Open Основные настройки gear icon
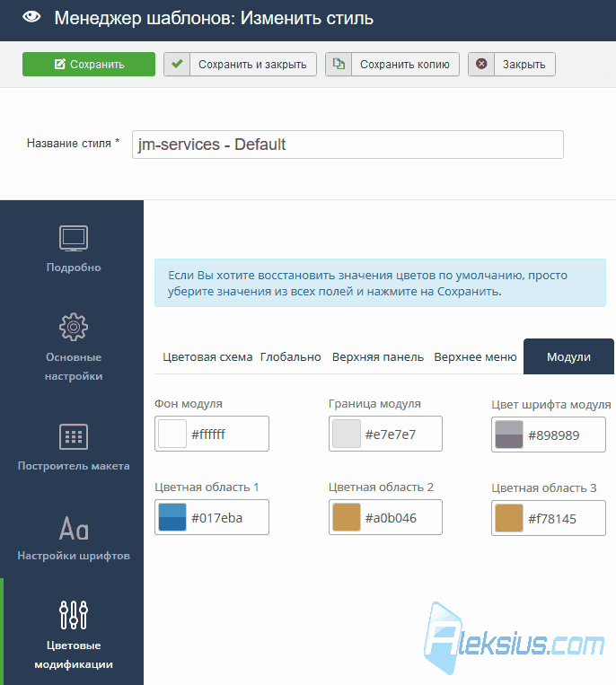Viewport: 616px width, 685px height. click(x=74, y=327)
